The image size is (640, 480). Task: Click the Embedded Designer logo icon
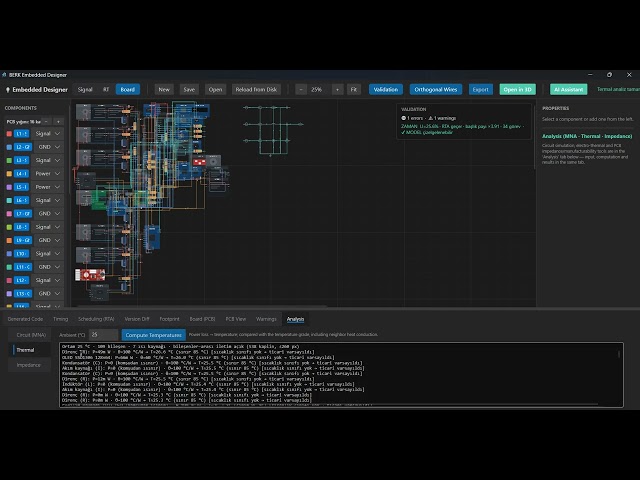7,90
